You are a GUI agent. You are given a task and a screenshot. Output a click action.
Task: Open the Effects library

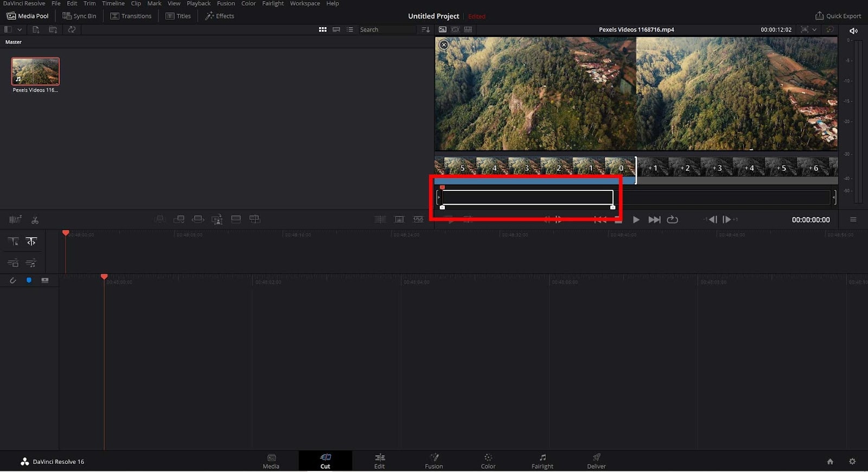click(220, 16)
